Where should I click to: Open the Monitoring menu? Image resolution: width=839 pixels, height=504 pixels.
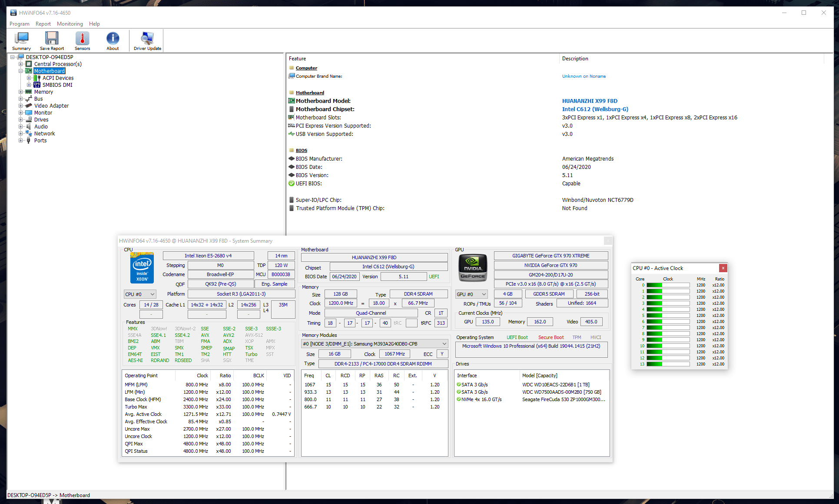coord(70,24)
